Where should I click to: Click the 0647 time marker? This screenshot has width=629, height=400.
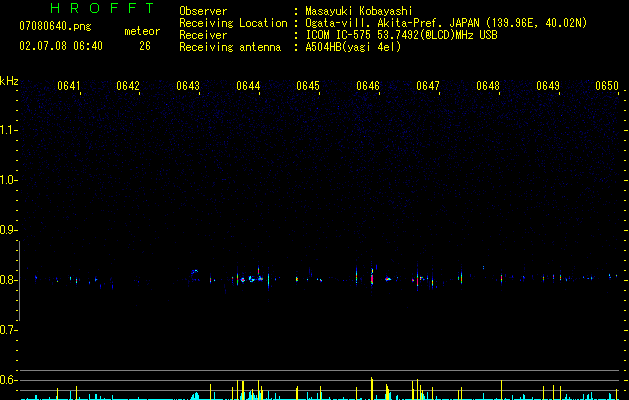[428, 86]
